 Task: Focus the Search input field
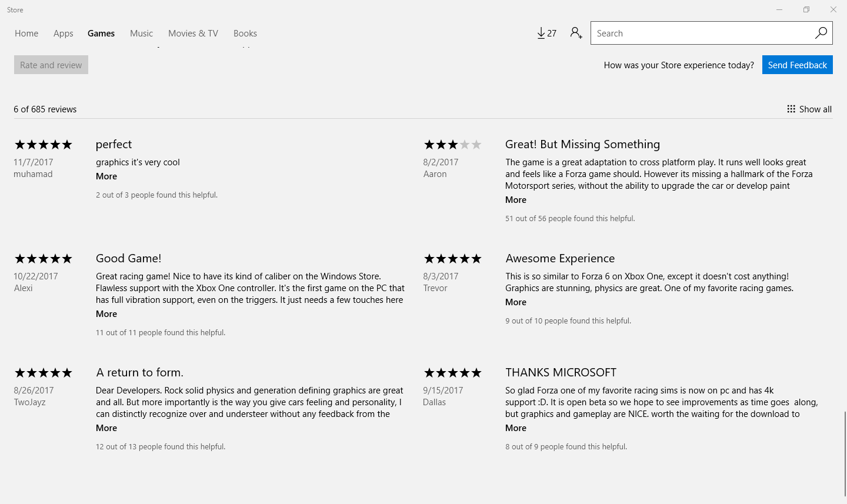click(x=703, y=33)
